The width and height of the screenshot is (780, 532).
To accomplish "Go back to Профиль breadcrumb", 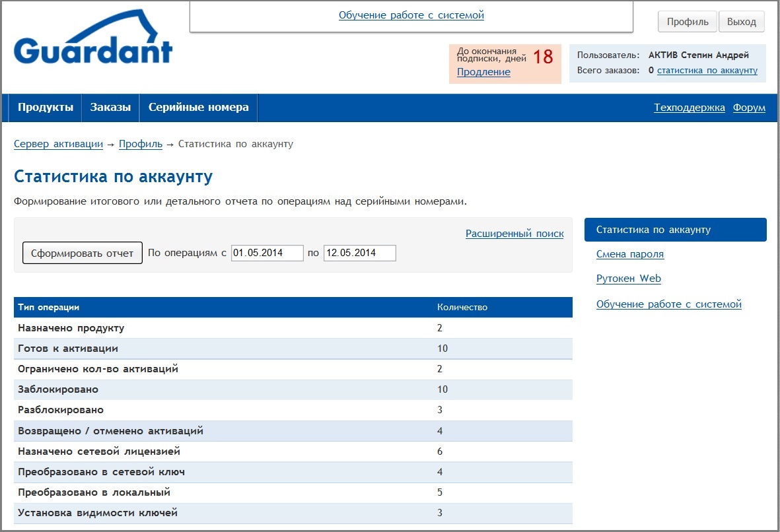I will pos(140,144).
